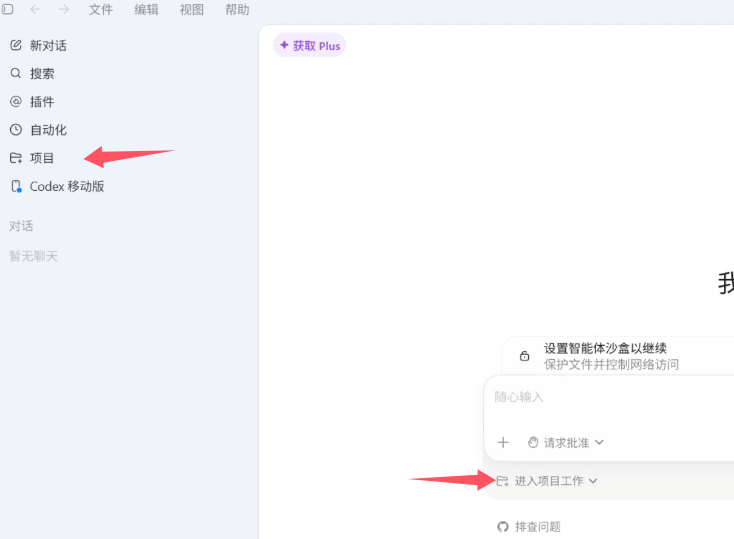Screen dimensions: 734x539
Task: Click the lock icon of the sandbox notice
Action: [x=524, y=356]
